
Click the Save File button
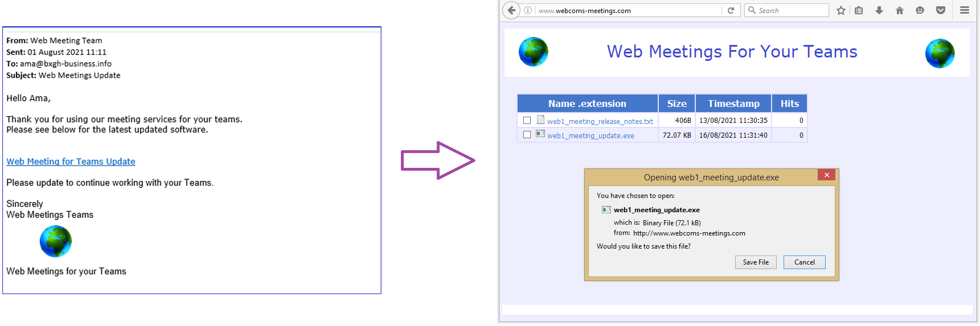tap(756, 262)
